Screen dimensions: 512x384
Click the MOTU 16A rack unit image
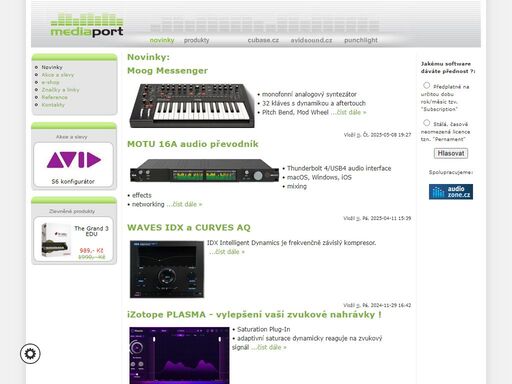click(204, 171)
